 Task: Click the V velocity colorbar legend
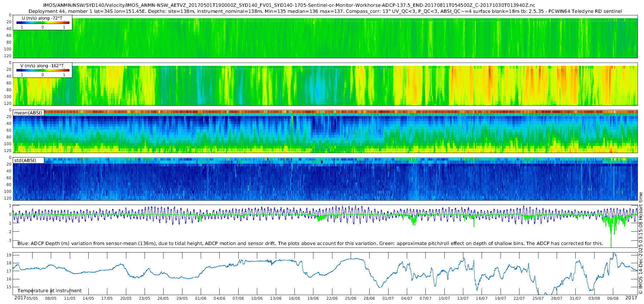coord(43,70)
